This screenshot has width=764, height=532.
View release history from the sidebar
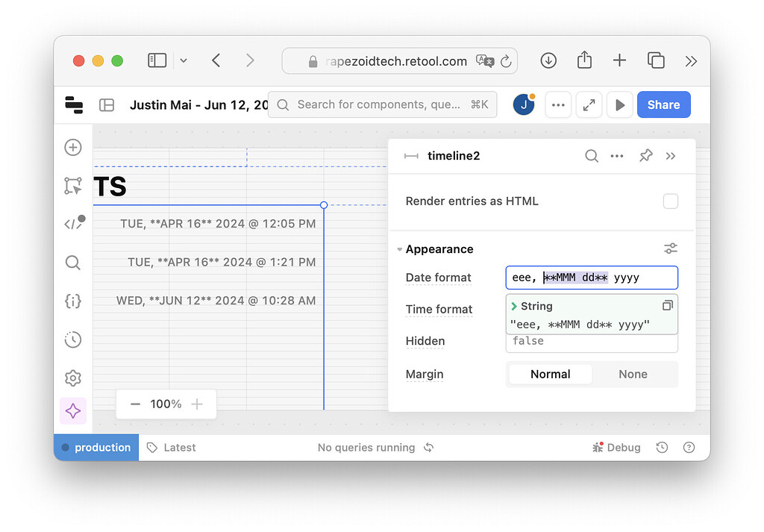point(72,339)
